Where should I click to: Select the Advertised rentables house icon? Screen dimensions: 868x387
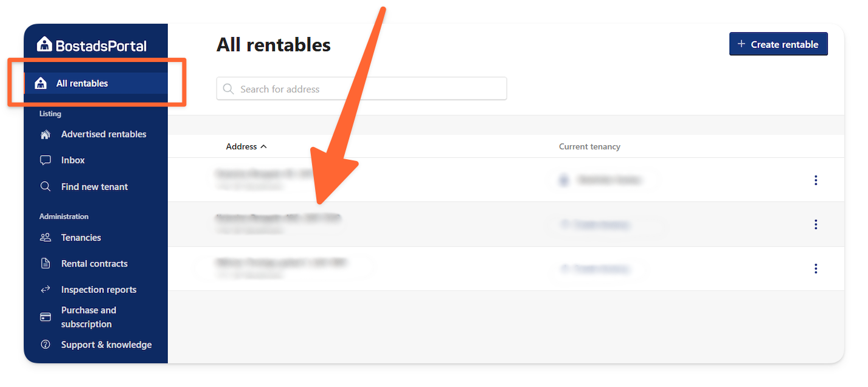coord(45,134)
